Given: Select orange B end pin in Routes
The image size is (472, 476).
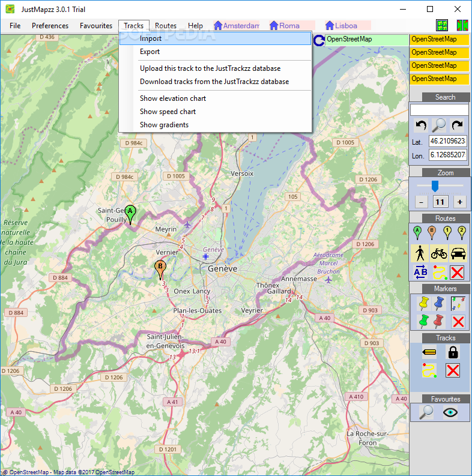Looking at the screenshot, I should (x=432, y=233).
